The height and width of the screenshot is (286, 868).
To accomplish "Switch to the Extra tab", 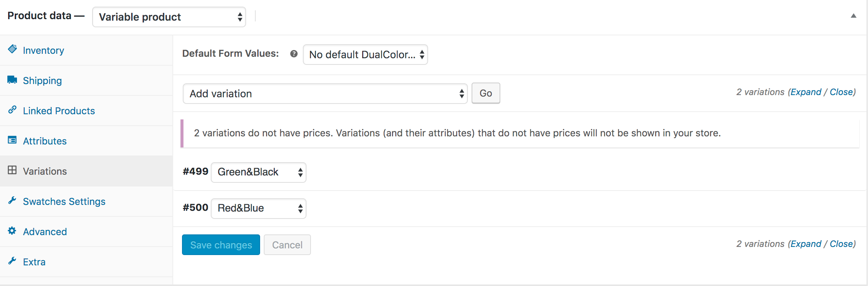I will click(34, 262).
